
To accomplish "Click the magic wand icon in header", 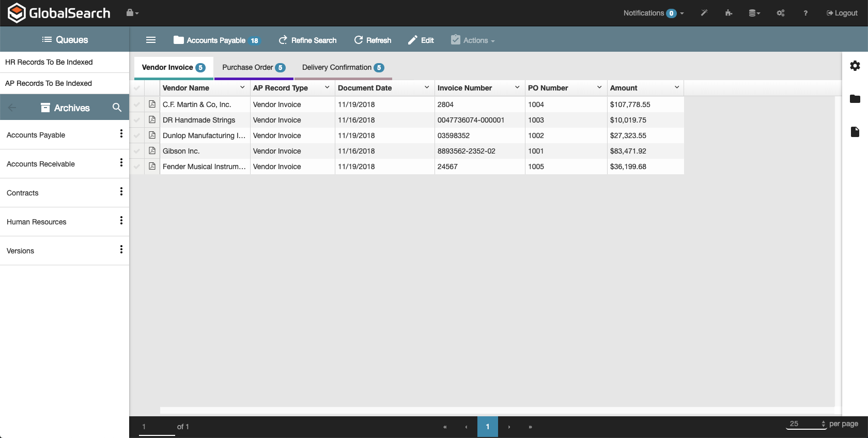I will [x=704, y=13].
